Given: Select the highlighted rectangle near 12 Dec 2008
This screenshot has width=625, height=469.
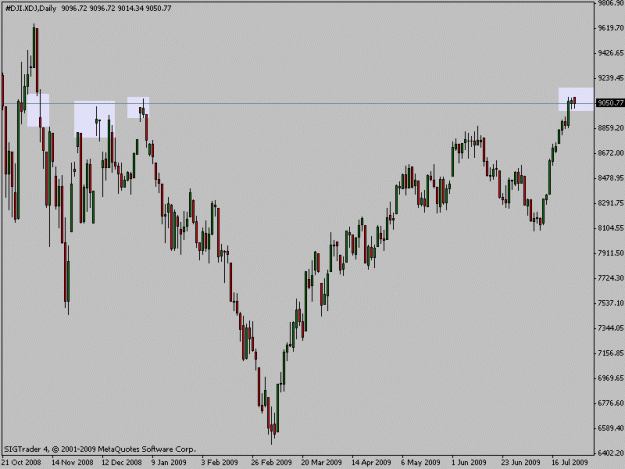Looking at the screenshot, I should click(x=138, y=108).
